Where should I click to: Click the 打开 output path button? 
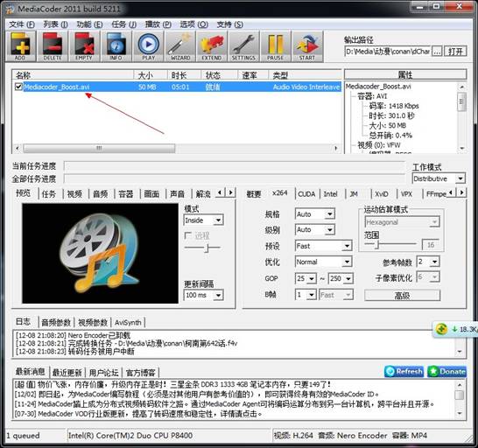[x=455, y=52]
